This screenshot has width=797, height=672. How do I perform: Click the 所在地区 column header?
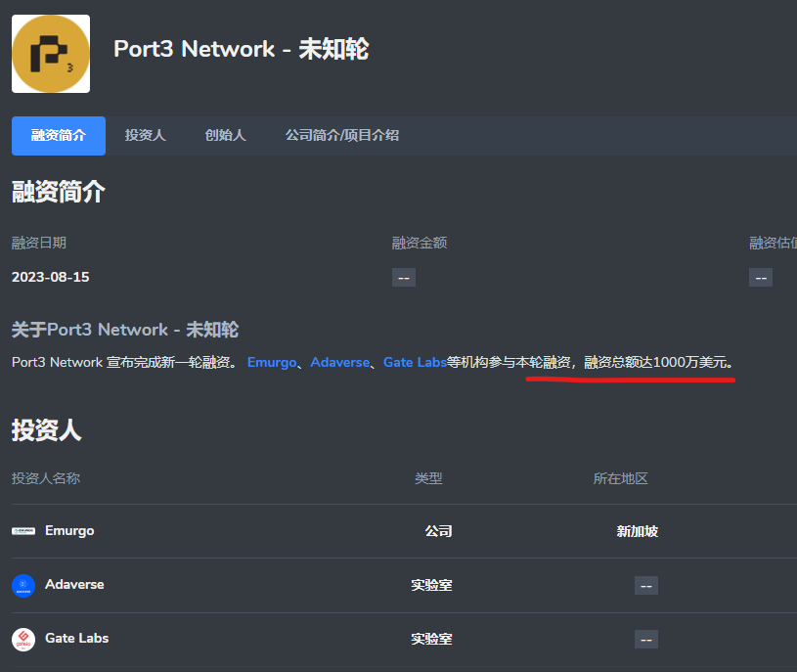click(621, 478)
